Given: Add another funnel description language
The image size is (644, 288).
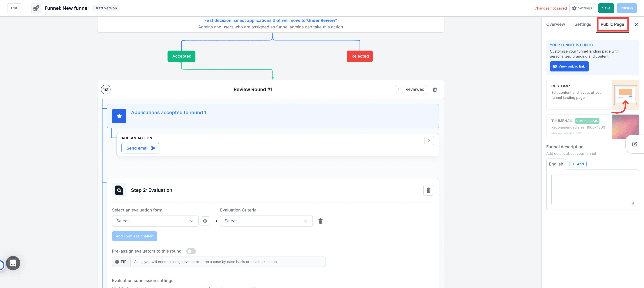Looking at the screenshot, I should tap(578, 164).
